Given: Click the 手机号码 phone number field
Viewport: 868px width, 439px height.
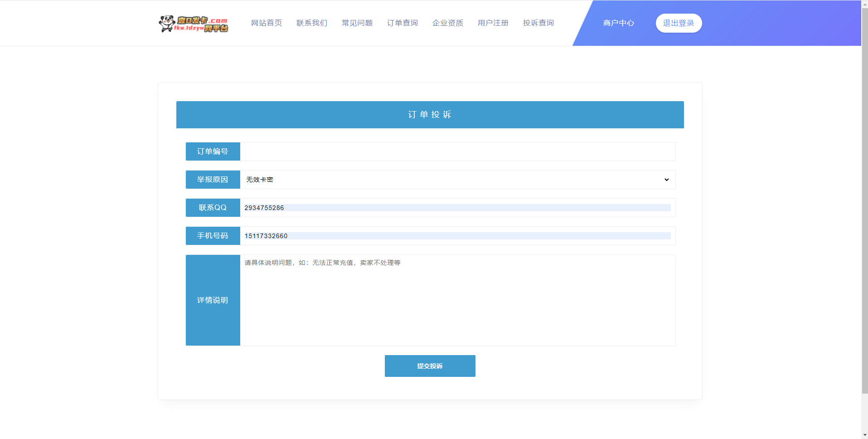Looking at the screenshot, I should tap(457, 236).
